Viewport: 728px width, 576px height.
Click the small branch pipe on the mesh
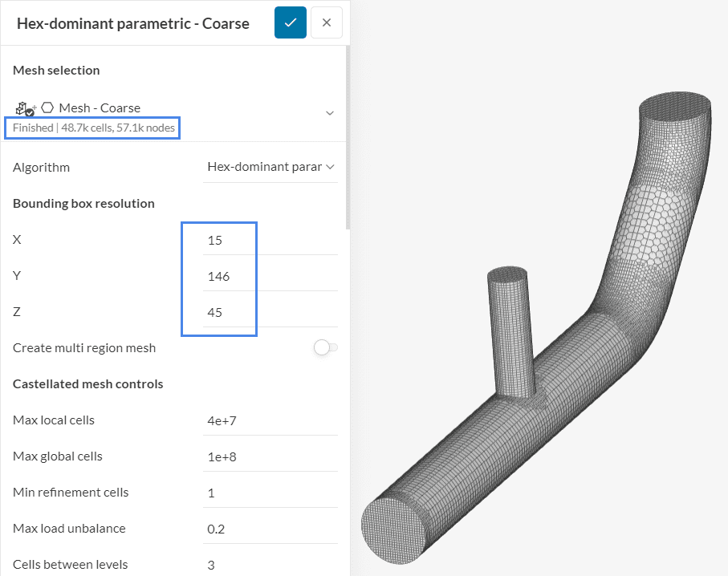tap(510, 329)
